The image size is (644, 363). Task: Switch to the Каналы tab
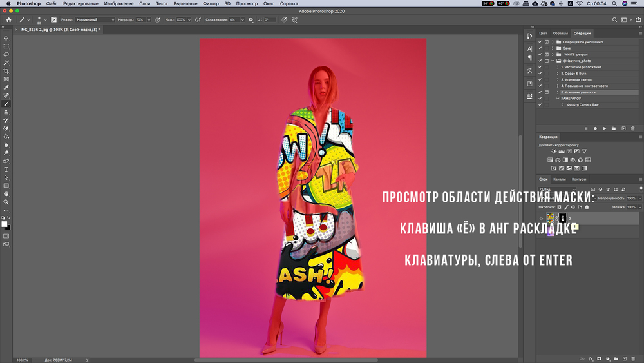tap(560, 179)
